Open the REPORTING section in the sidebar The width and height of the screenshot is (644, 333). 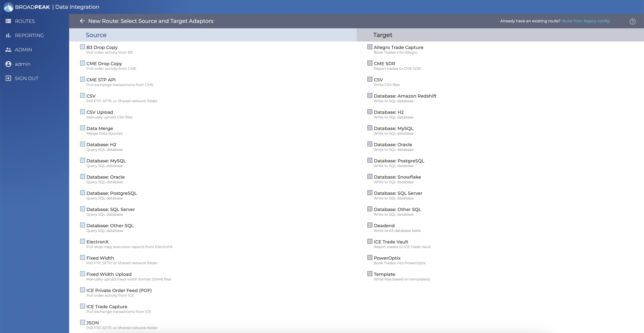tap(29, 35)
